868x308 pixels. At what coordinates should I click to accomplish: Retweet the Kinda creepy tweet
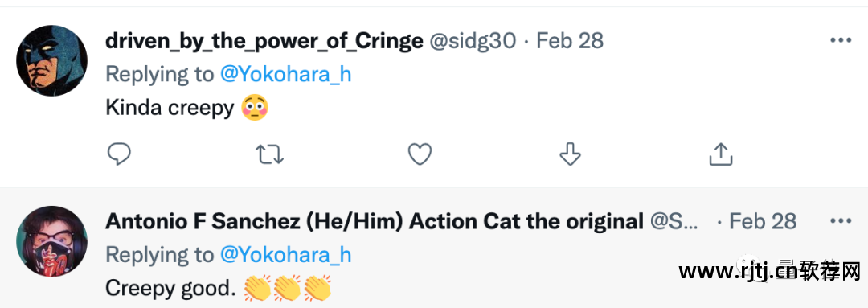pyautogui.click(x=269, y=154)
